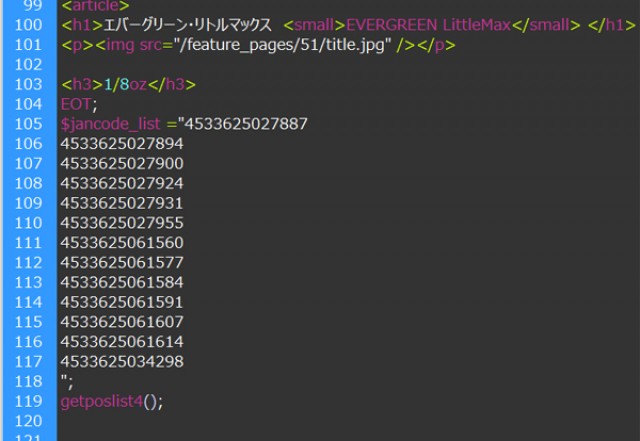Click the JAN code 4533625027894
The width and height of the screenshot is (640, 441).
coord(122,144)
